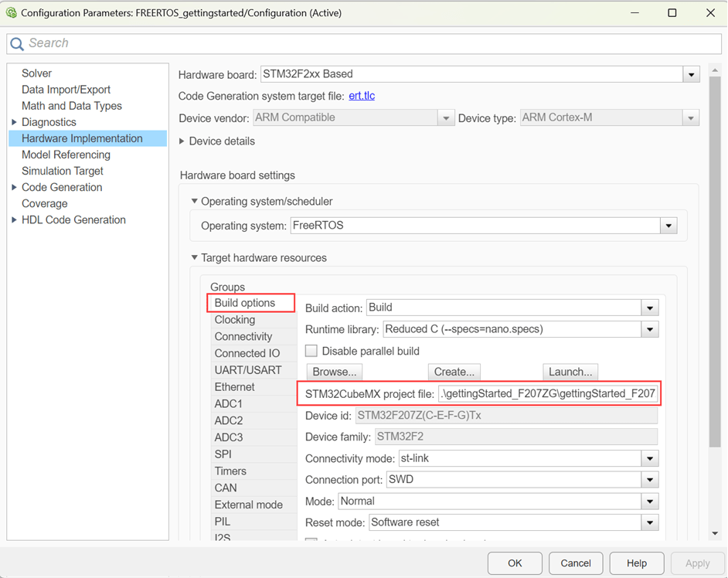The width and height of the screenshot is (728, 578).
Task: Click the Create... button
Action: click(454, 372)
